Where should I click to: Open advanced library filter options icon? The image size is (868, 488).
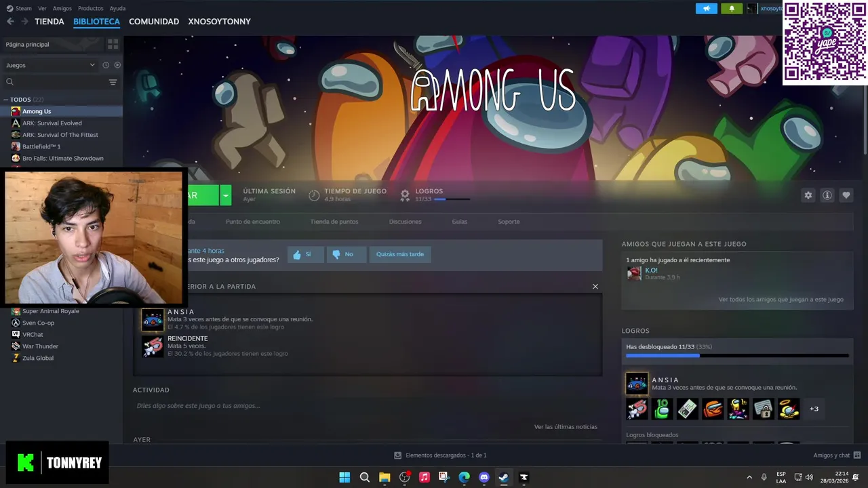pyautogui.click(x=113, y=82)
